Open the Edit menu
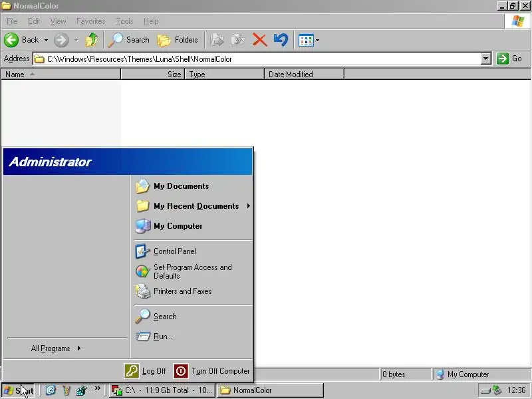 pyautogui.click(x=34, y=21)
